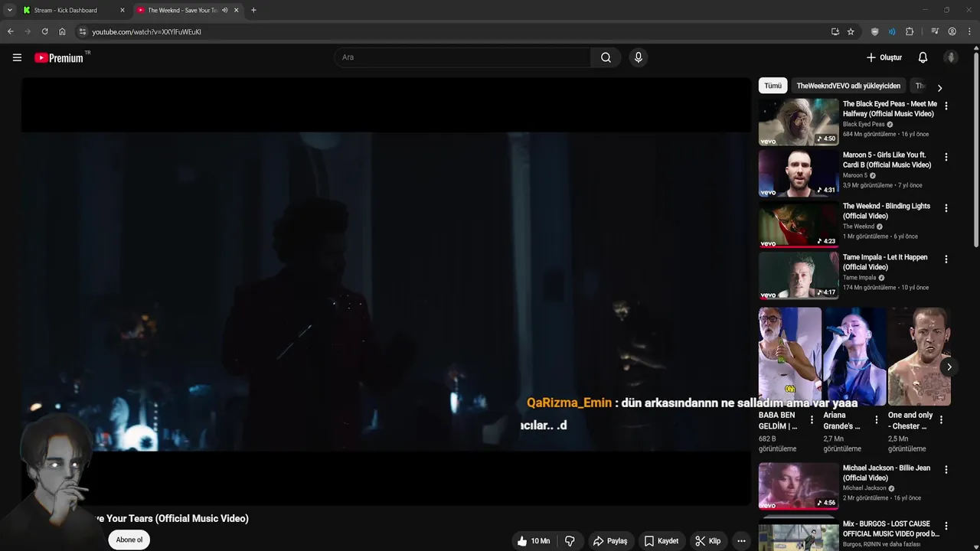Open options for One and only short

point(942,420)
